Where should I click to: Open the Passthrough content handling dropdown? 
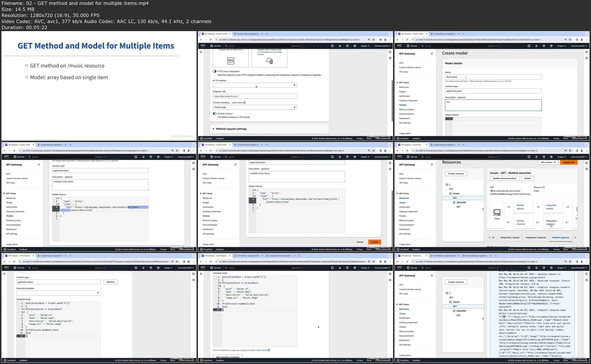[255, 107]
